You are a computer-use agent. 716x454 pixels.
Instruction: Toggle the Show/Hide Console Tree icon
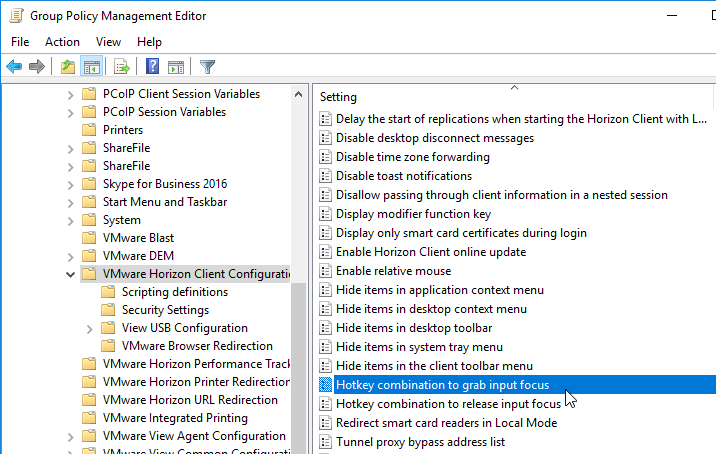pyautogui.click(x=91, y=67)
